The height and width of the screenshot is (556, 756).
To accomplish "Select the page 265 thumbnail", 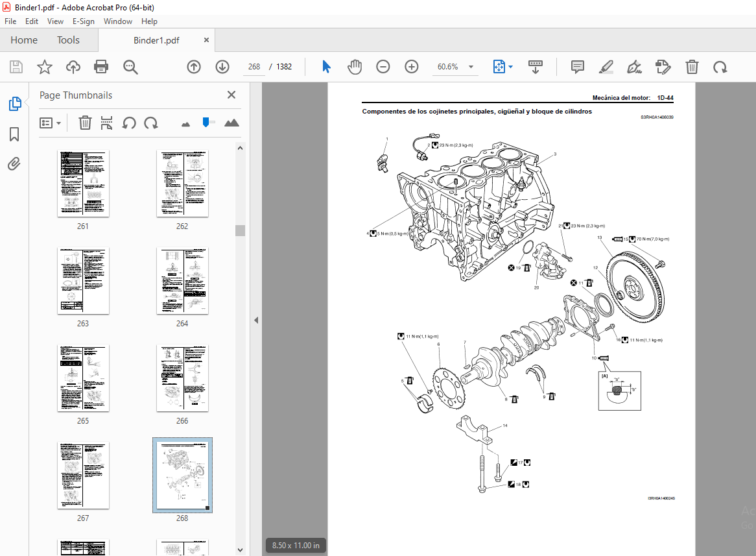I will [x=83, y=378].
